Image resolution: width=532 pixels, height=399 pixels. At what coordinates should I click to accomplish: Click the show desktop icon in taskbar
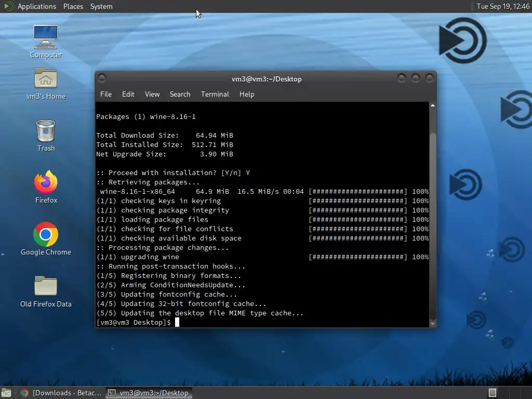pos(6,393)
